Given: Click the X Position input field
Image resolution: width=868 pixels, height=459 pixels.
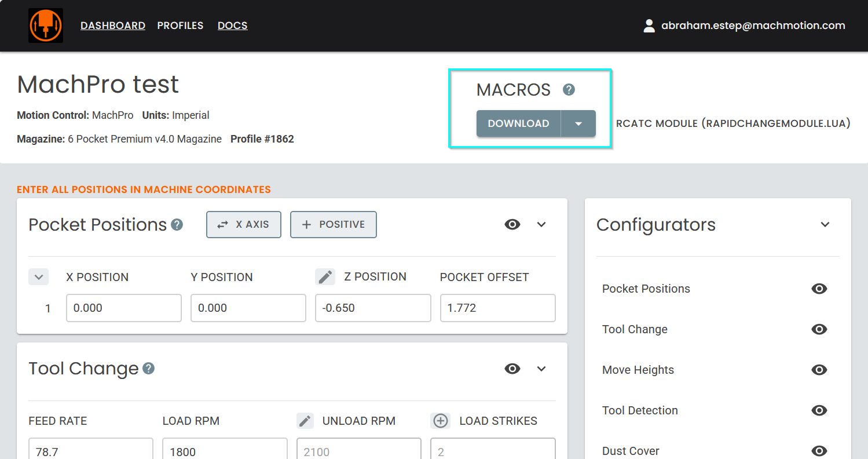Looking at the screenshot, I should (x=124, y=308).
